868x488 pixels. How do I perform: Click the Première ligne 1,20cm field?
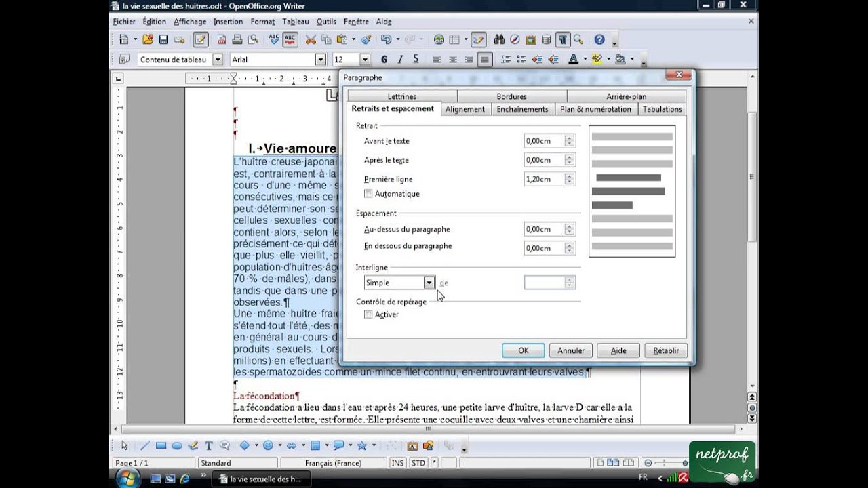click(545, 179)
